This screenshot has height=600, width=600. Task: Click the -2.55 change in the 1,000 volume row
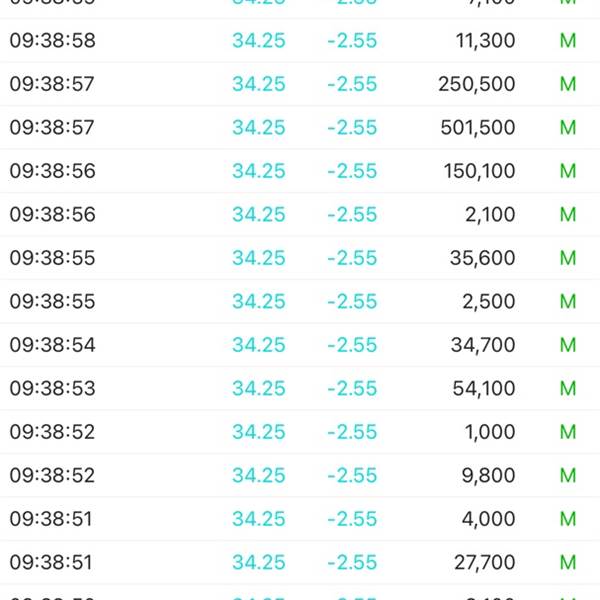[352, 432]
